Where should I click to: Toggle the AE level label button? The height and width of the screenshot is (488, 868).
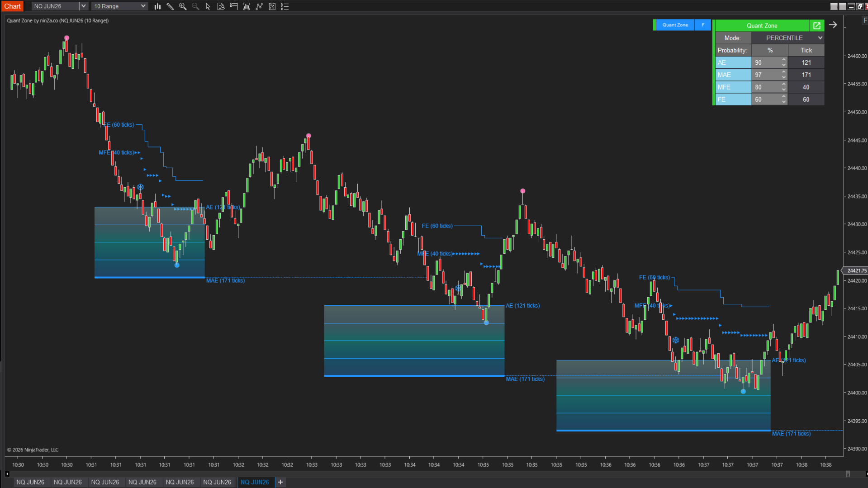[733, 62]
